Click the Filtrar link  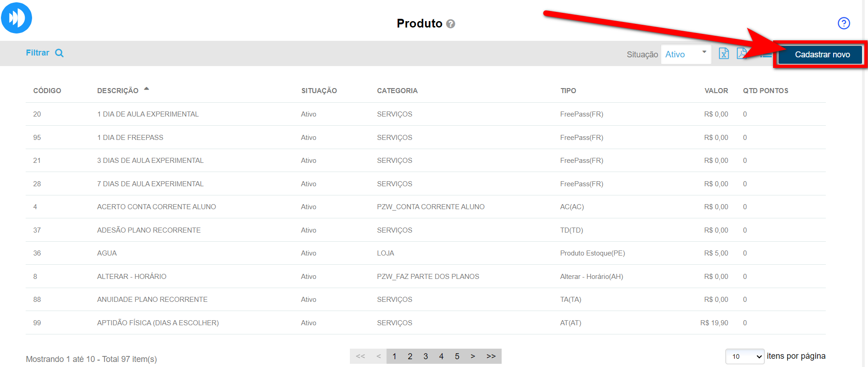(x=38, y=53)
